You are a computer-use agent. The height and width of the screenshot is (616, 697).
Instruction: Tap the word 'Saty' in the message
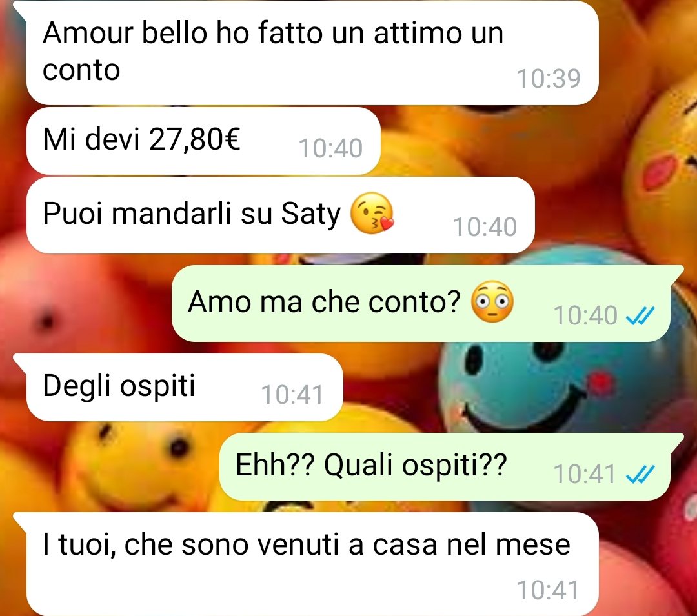coord(310,214)
